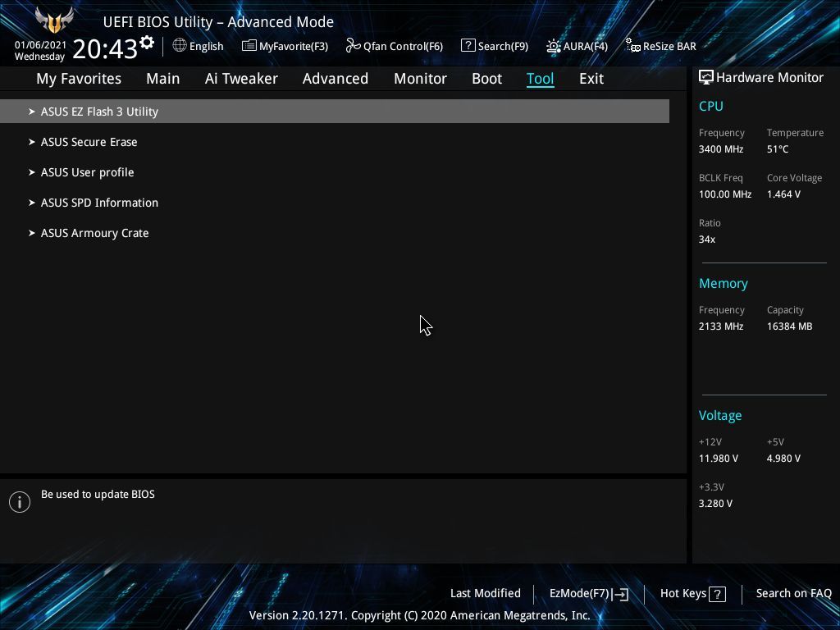Click the CPU frequency 3400 MHz value
Image resolution: width=840 pixels, height=630 pixels.
click(x=720, y=149)
